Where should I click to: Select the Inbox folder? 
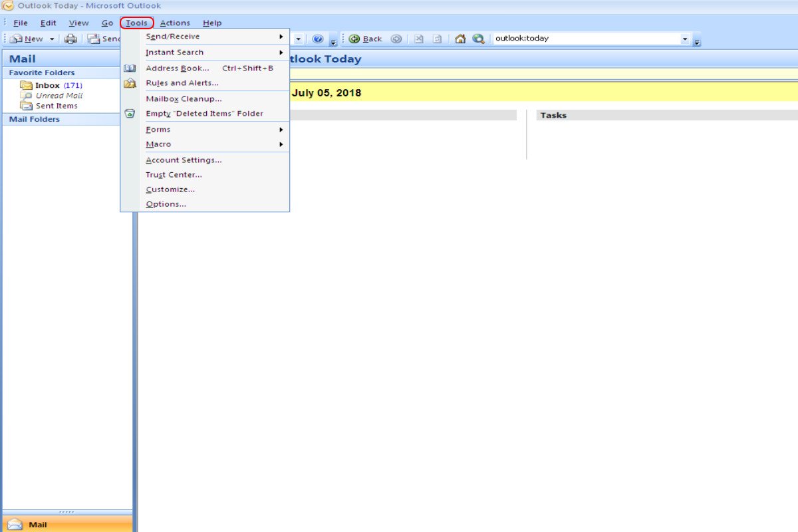(x=51, y=86)
